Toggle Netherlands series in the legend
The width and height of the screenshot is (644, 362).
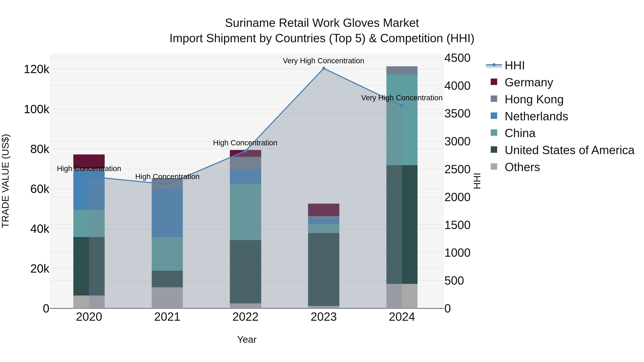point(529,116)
